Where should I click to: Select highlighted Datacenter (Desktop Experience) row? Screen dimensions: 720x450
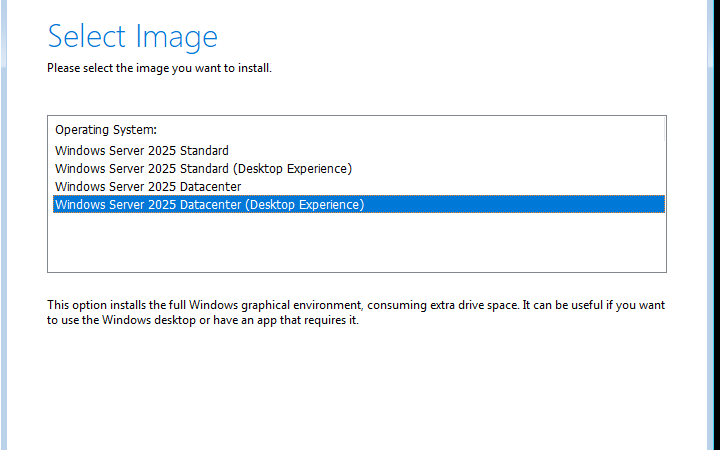pos(359,204)
